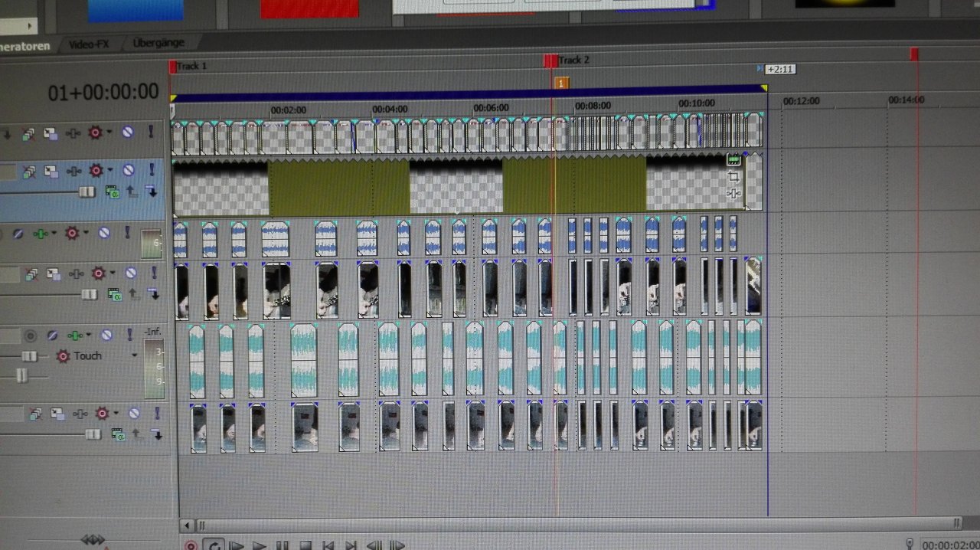The image size is (980, 550).
Task: Open green track FX on Touch audio track
Action: tap(73, 336)
